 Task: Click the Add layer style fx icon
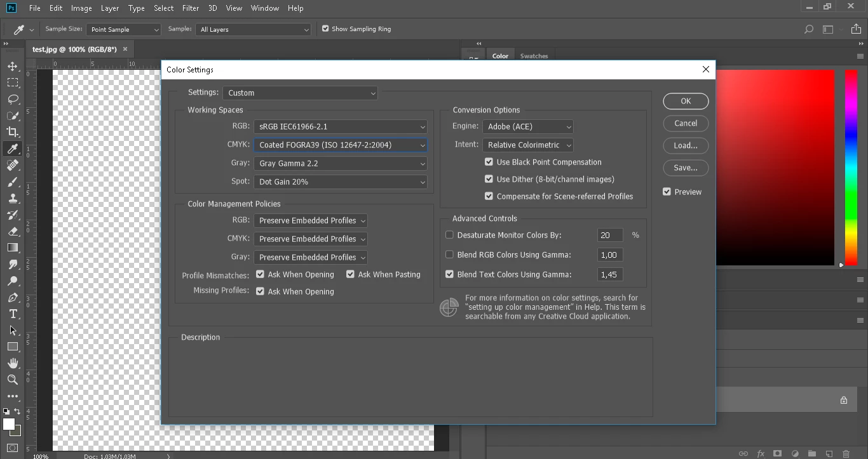pyautogui.click(x=760, y=454)
